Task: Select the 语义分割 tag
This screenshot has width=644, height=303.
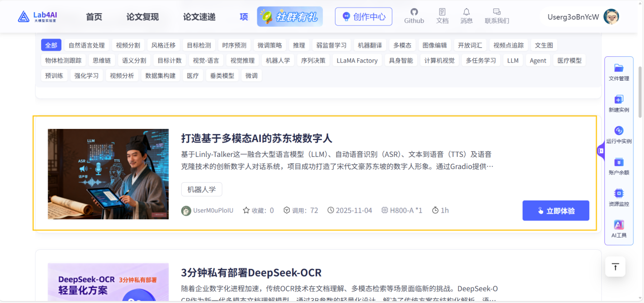Action: [x=134, y=60]
